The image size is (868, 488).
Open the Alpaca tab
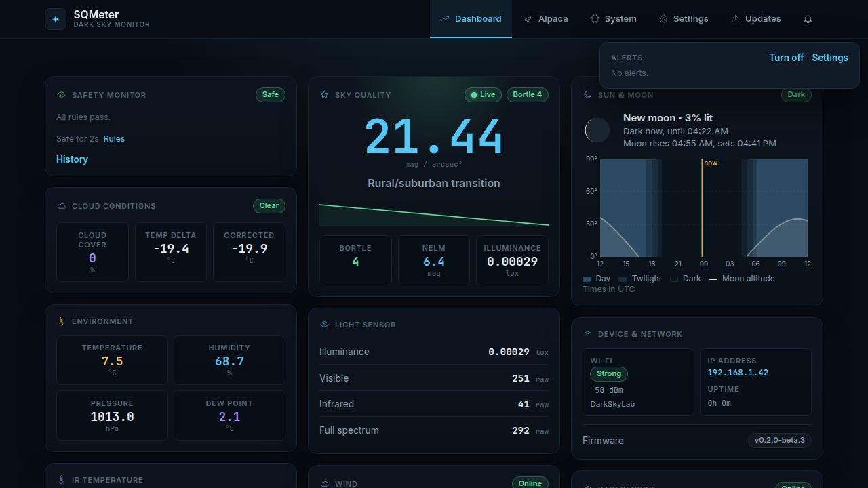pyautogui.click(x=546, y=19)
